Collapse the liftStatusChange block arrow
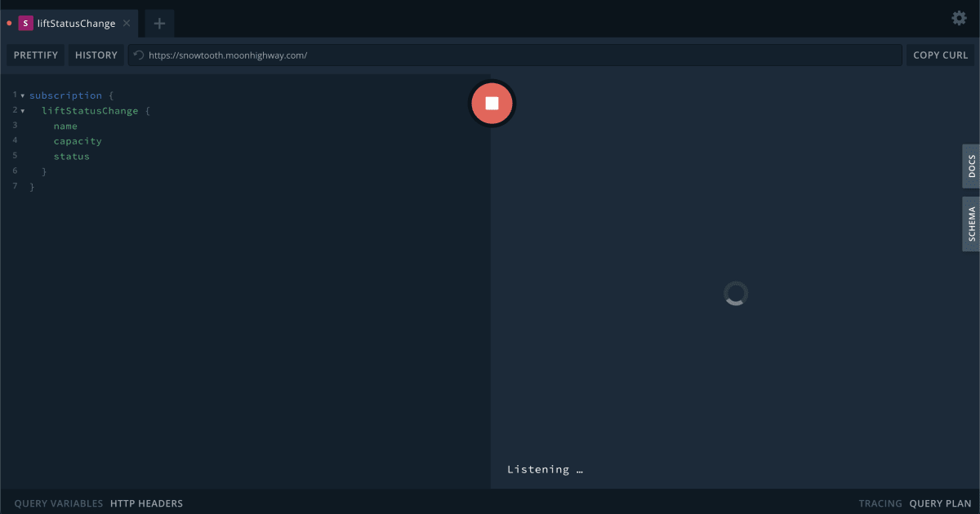This screenshot has width=980, height=514. (x=23, y=111)
